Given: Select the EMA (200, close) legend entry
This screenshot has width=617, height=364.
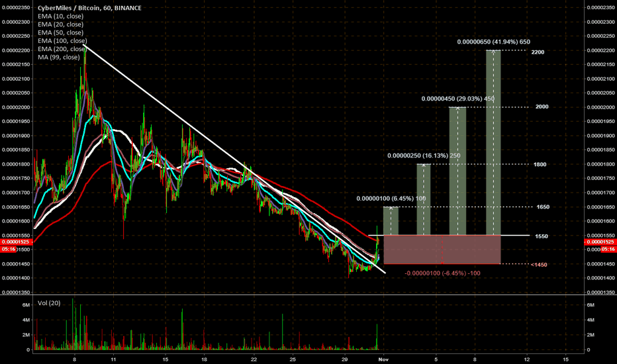Looking at the screenshot, I should 62,49.
